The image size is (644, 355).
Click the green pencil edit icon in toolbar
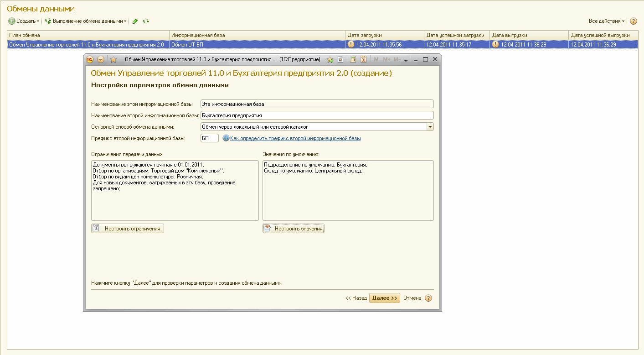pos(135,21)
